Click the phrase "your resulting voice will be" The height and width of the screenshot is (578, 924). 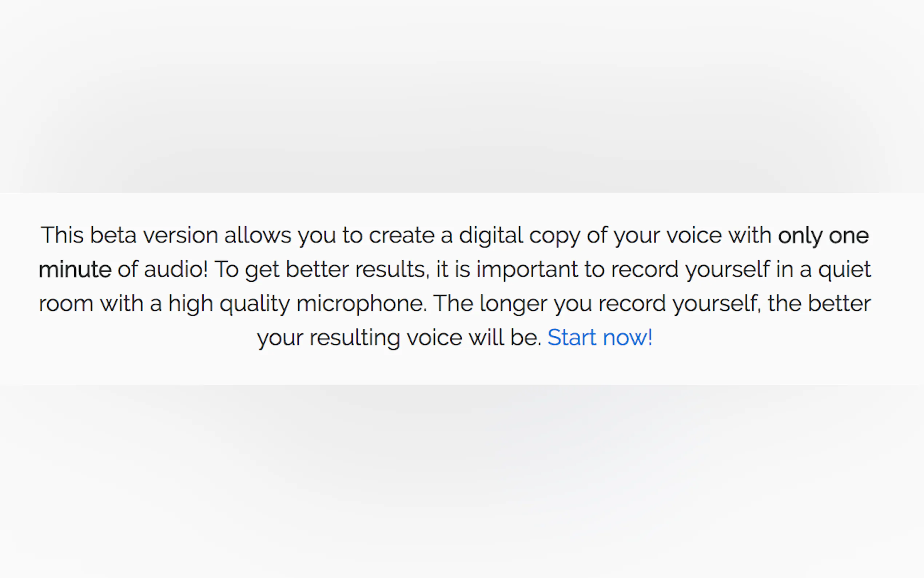tap(398, 338)
